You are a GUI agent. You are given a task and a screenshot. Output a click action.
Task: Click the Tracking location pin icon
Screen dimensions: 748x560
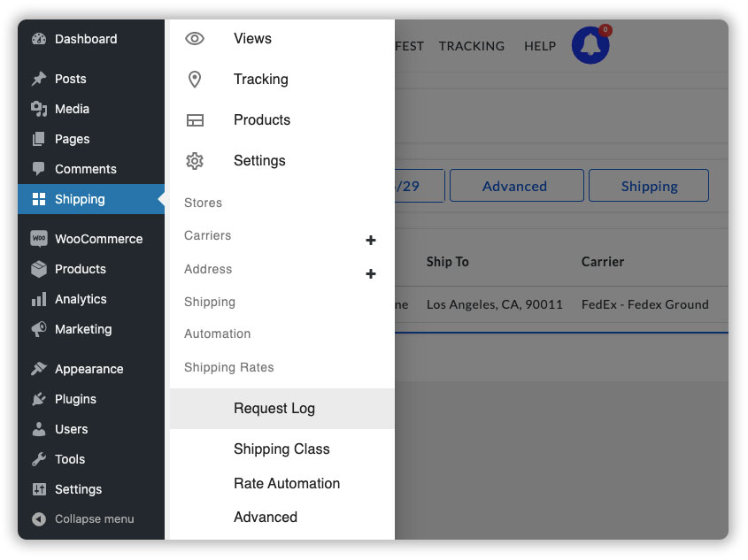(x=195, y=79)
